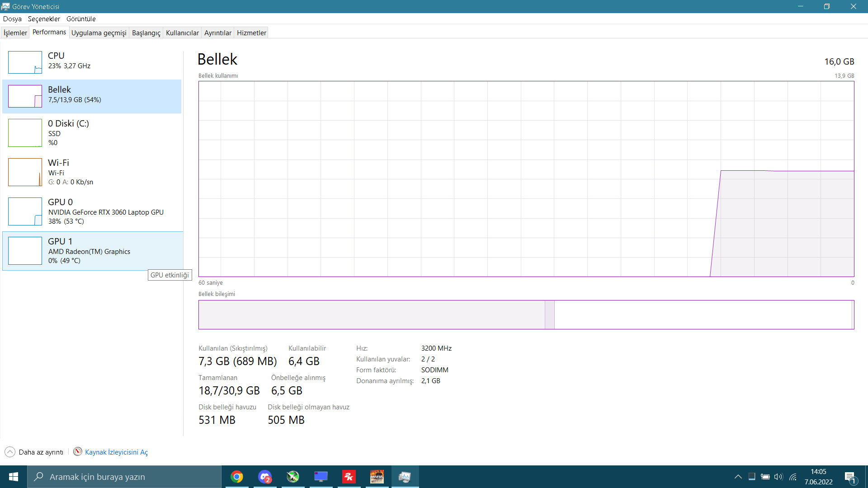This screenshot has height=488, width=868.
Task: Open the Seçenekler menu
Action: (44, 19)
